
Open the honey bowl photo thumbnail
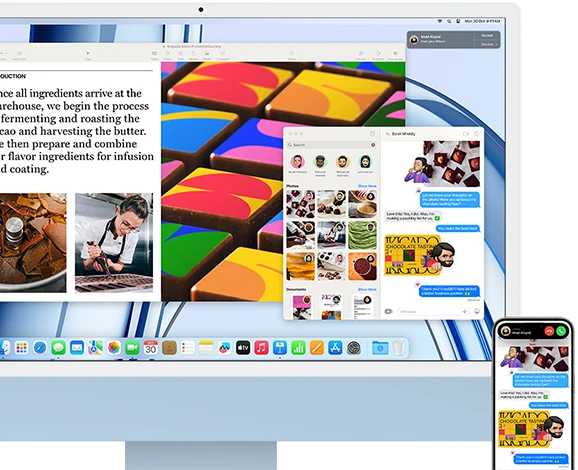(362, 204)
